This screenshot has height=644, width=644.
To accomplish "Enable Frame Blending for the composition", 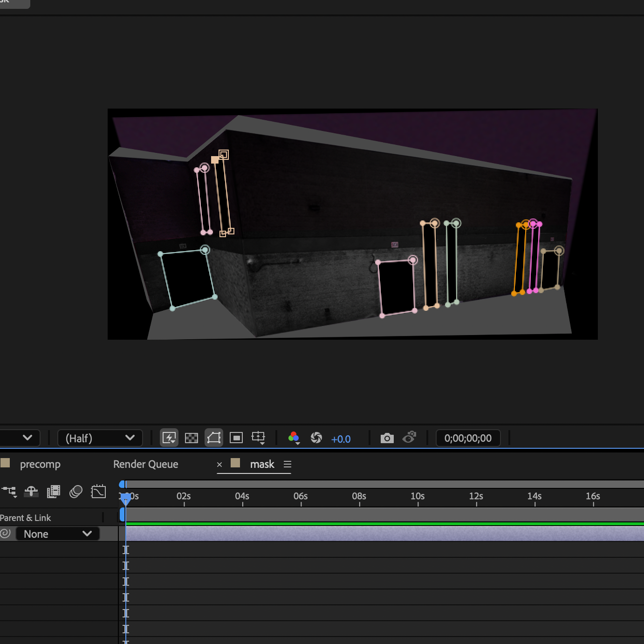I will click(x=54, y=491).
